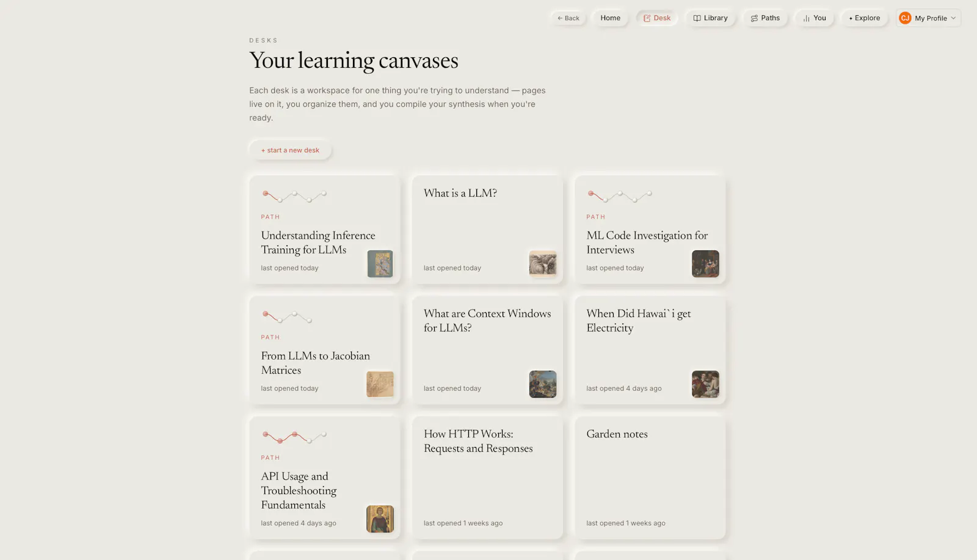
Task: Click path progress icon on ML Code Investigation card
Action: coord(620,196)
